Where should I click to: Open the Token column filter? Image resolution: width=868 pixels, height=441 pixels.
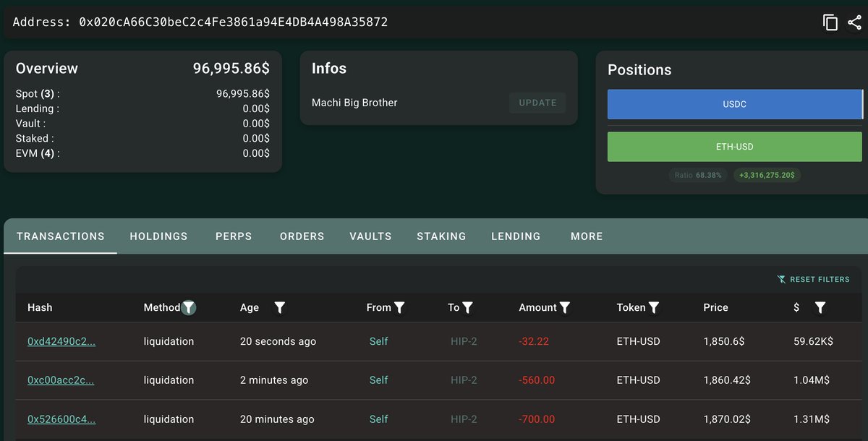(654, 307)
